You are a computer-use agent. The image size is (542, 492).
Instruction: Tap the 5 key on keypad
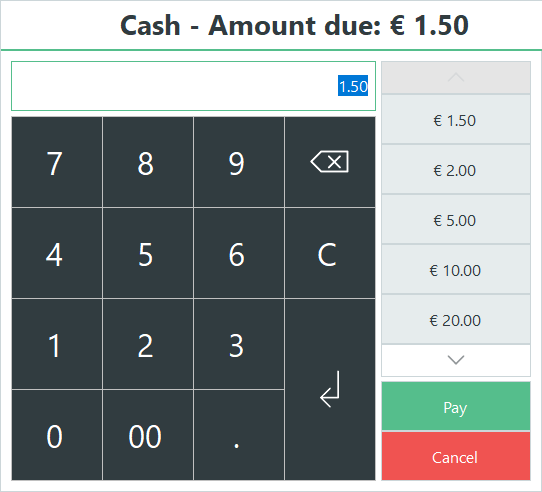[148, 253]
